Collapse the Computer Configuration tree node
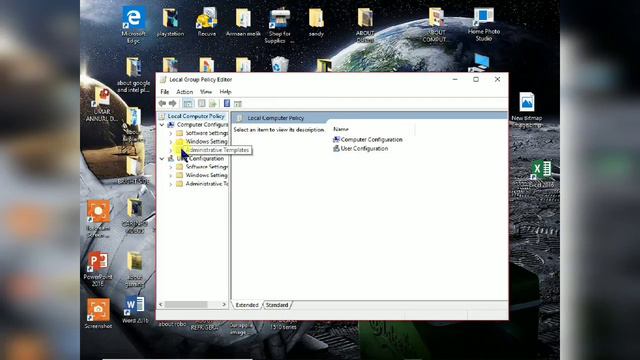 (x=162, y=124)
